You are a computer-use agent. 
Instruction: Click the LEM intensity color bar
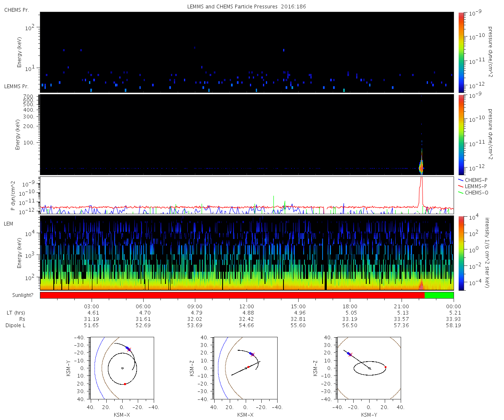tap(461, 253)
